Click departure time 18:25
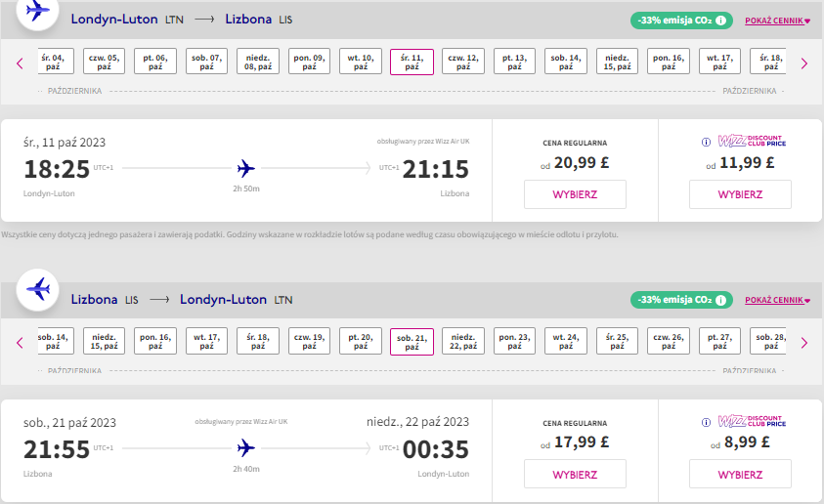The image size is (824, 504). click(57, 169)
